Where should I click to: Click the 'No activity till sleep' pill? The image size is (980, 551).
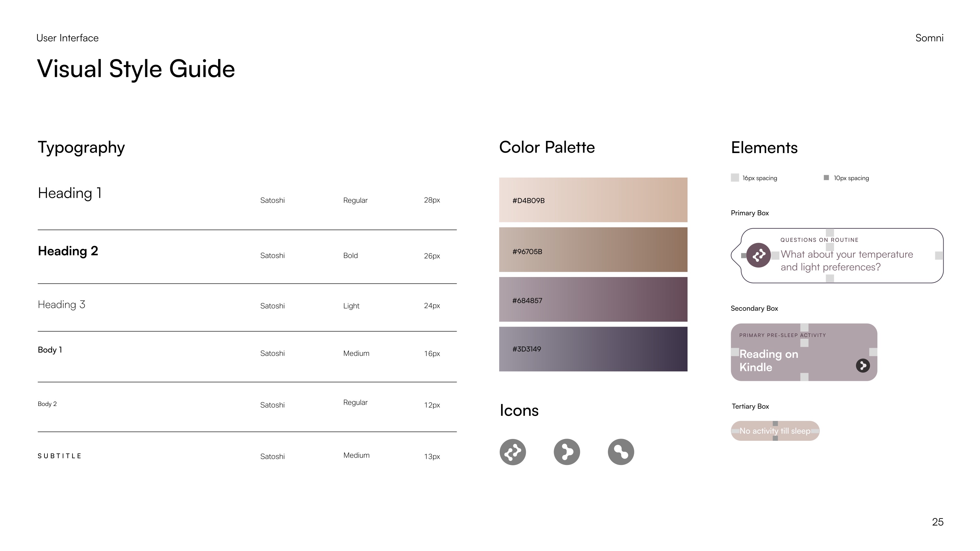pos(775,431)
